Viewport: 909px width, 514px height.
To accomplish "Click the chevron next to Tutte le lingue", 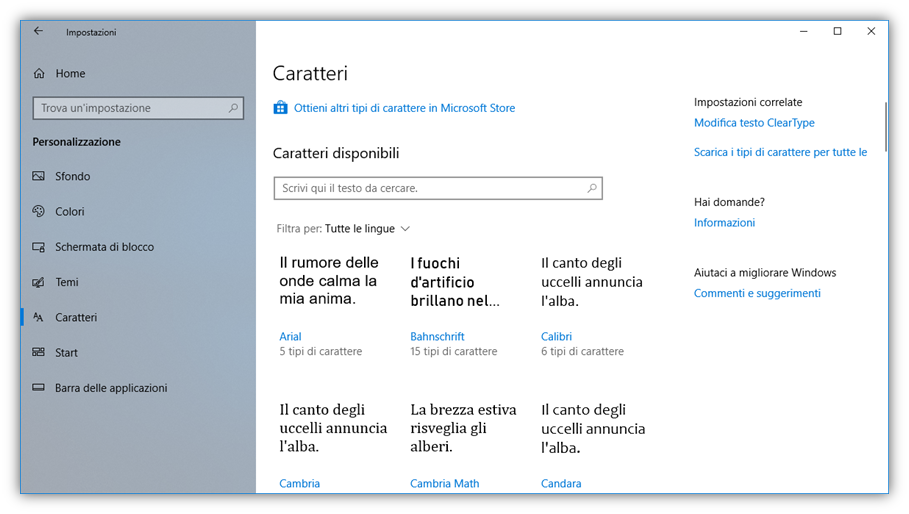I will click(x=405, y=229).
